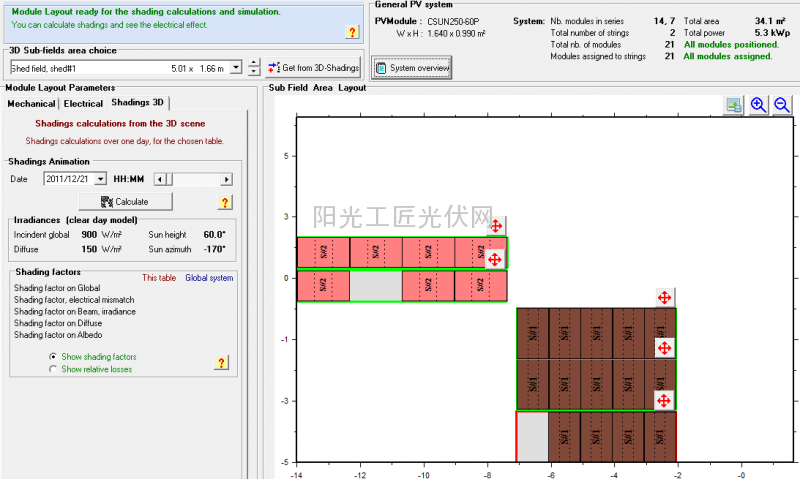Click the layout export icon left of zoom
The width and height of the screenshot is (800, 479).
pos(734,105)
